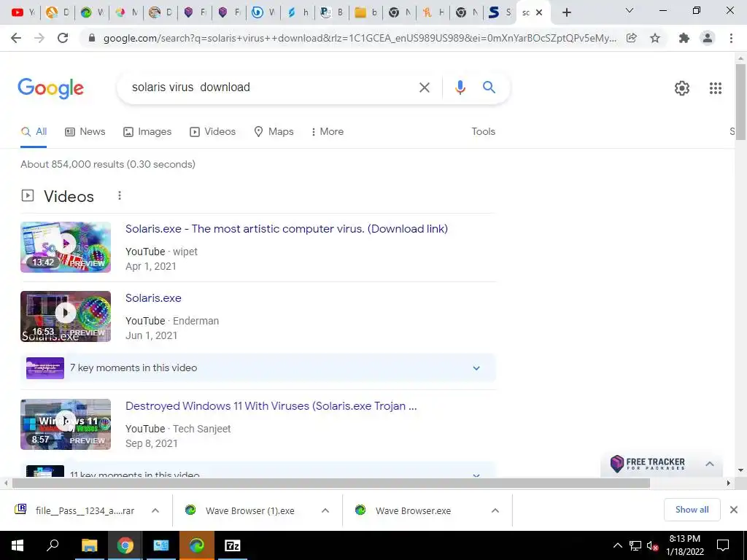Go forward with the forward arrow
This screenshot has height=560, width=747.
tap(39, 38)
